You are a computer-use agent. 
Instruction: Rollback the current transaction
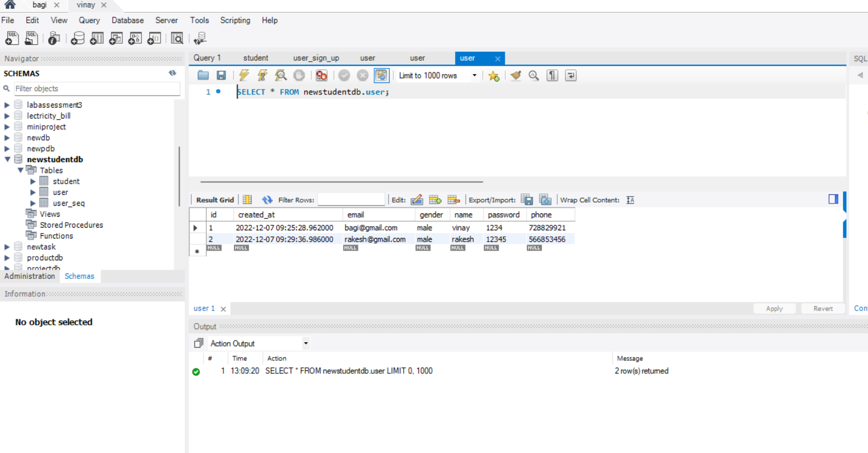363,75
